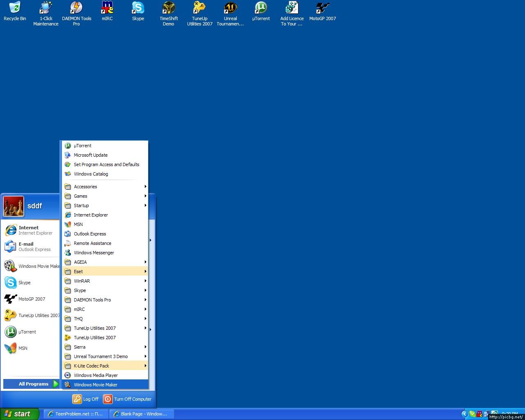Viewport: 525px width, 420px height.
Task: Expand the TuneUp Utilities 2007 folder entry
Action: (x=105, y=328)
